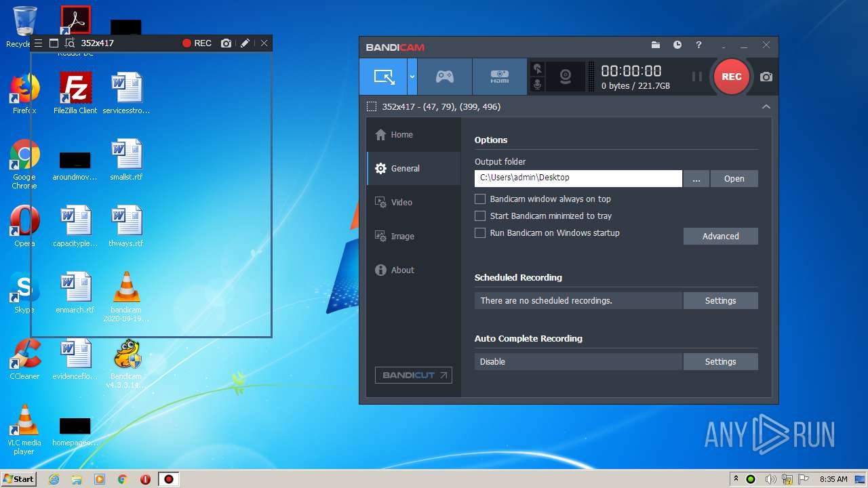Click overlay find window magnifier icon

(x=69, y=43)
